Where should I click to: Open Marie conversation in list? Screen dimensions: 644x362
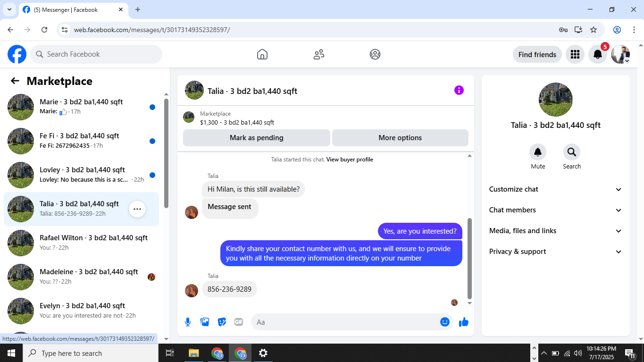81,107
